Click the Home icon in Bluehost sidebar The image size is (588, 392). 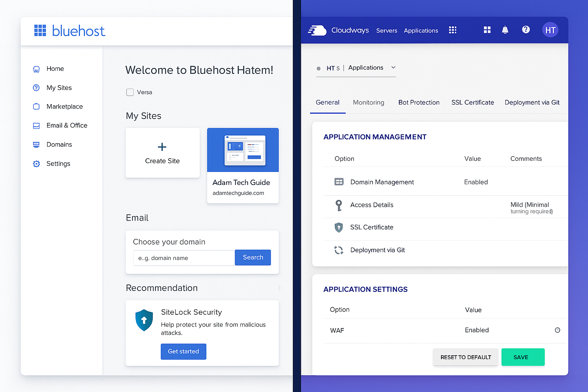(x=36, y=69)
